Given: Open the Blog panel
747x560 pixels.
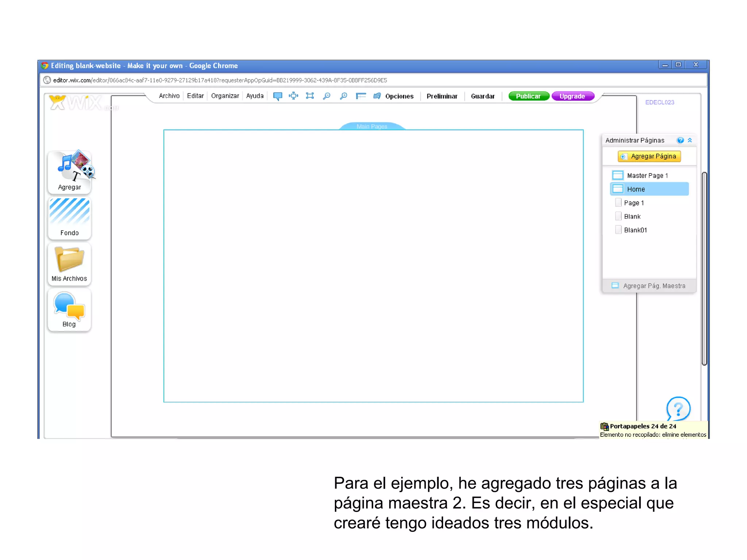Looking at the screenshot, I should click(x=70, y=310).
